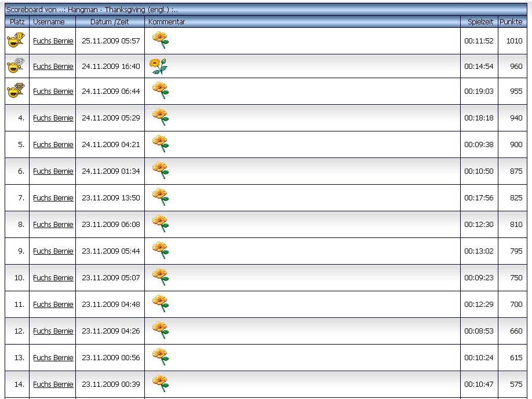The width and height of the screenshot is (532, 399).
Task: Click the Platz column header
Action: (17, 21)
